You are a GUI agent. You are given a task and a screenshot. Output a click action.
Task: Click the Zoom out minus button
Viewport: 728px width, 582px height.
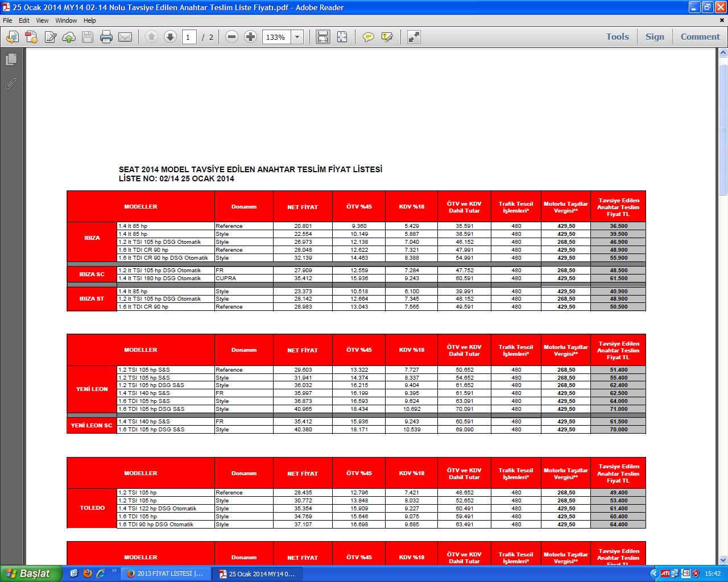[231, 37]
